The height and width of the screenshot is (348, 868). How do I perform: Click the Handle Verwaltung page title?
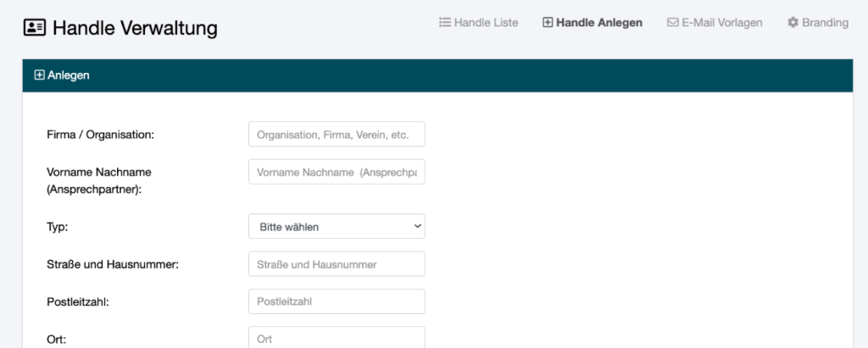(x=135, y=28)
